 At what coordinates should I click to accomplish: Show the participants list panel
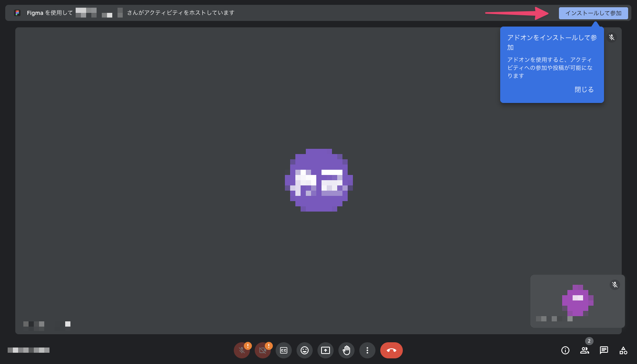pyautogui.click(x=585, y=350)
